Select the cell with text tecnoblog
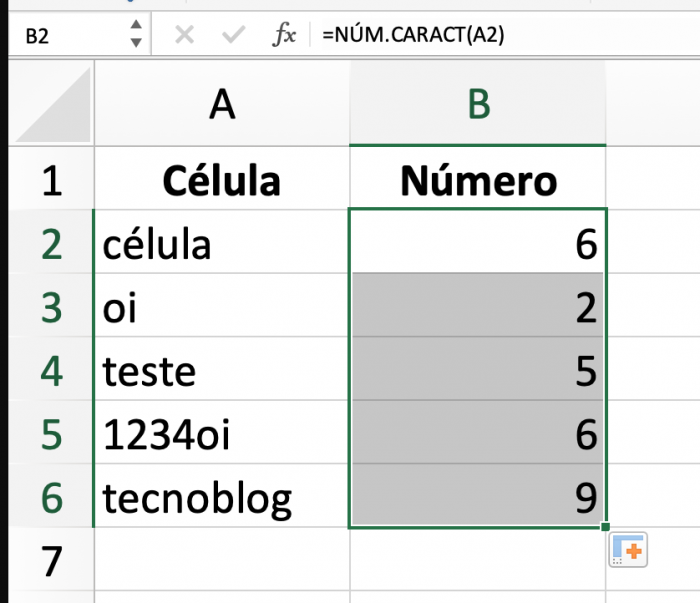The height and width of the screenshot is (603, 700). coord(222,495)
